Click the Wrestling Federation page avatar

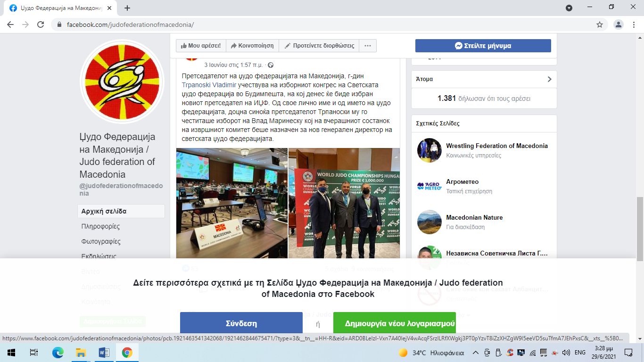(429, 150)
